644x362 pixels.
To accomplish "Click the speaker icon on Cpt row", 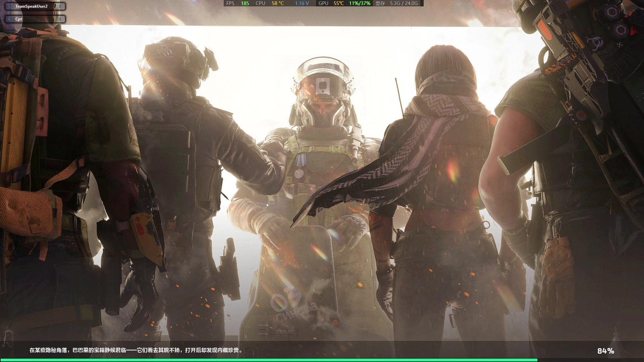I will (x=60, y=19).
